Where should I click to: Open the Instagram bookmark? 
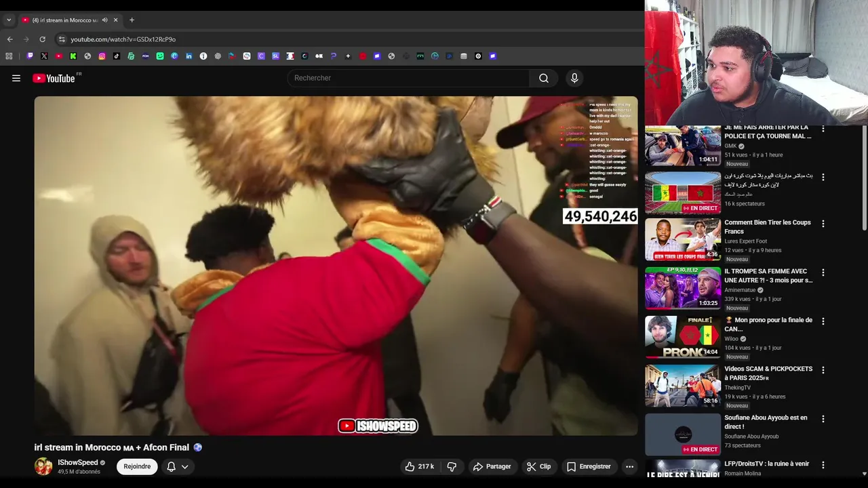click(x=102, y=56)
